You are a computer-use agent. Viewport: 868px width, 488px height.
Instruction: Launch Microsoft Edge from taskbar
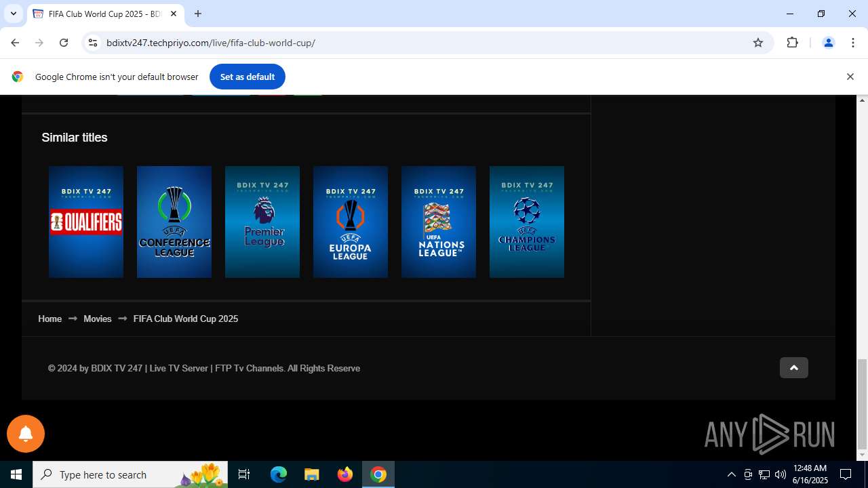tap(279, 474)
